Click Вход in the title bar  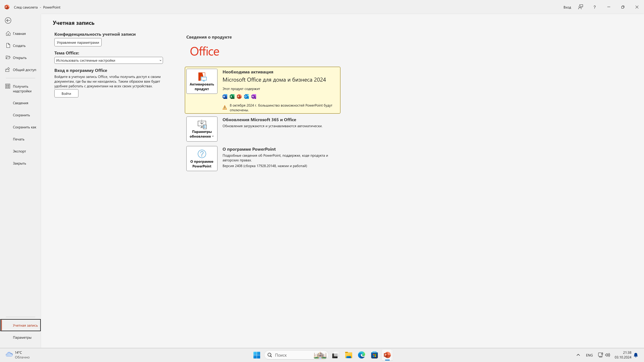(x=567, y=7)
